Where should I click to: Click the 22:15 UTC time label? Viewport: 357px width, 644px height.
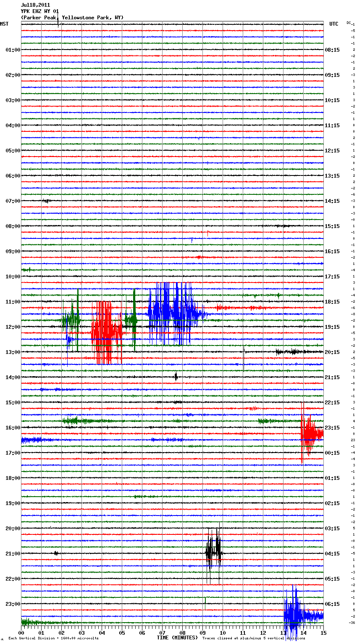(x=332, y=403)
